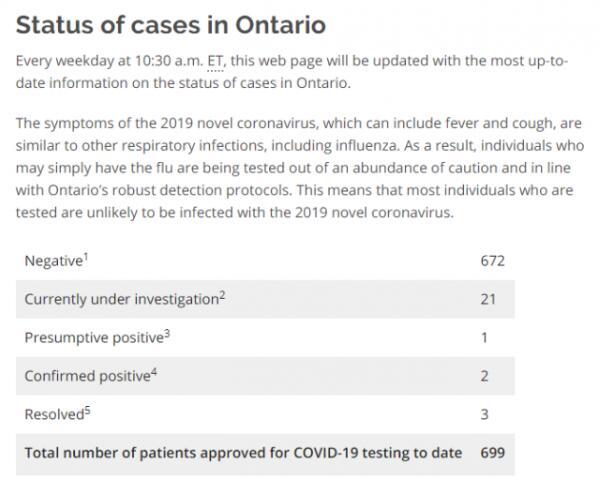The height and width of the screenshot is (486, 599).
Task: Open footnote 4 beside Confirmed positive
Action: tap(154, 372)
